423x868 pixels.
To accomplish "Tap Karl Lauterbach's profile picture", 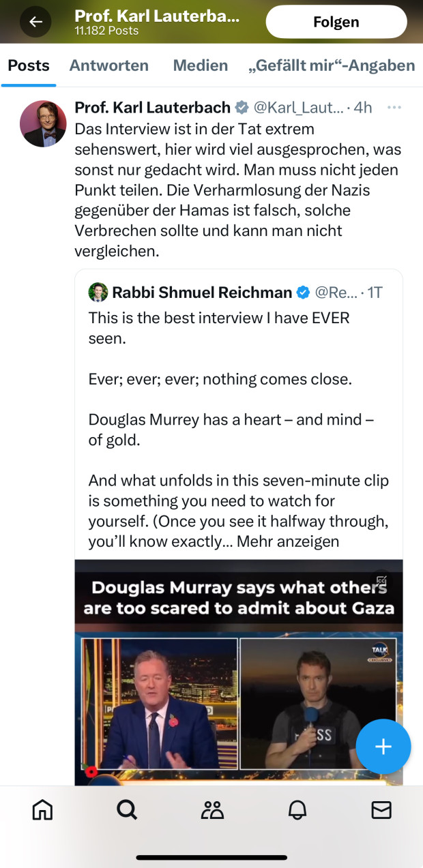I will [43, 123].
